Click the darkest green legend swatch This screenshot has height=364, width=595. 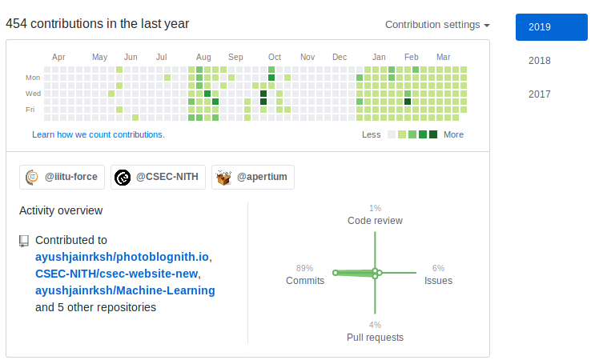pos(433,134)
